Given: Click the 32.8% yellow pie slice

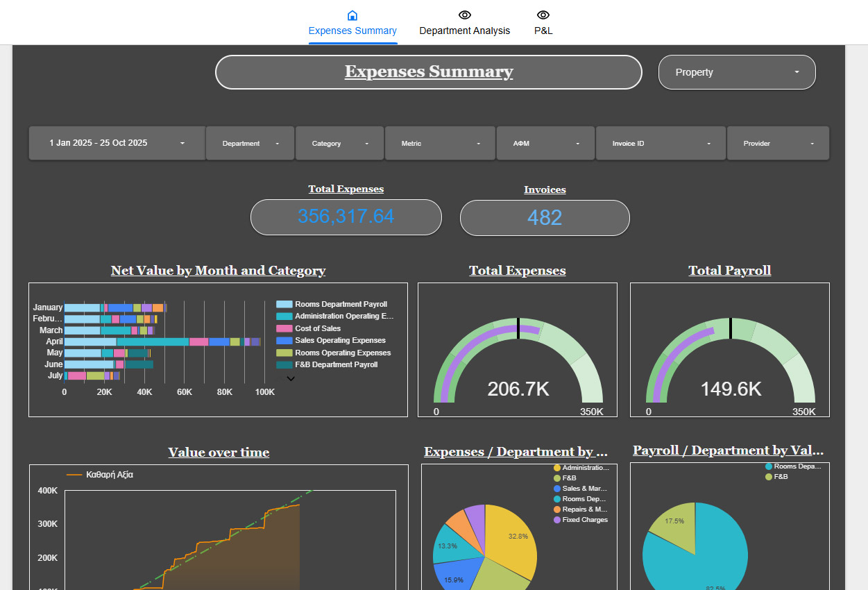Looking at the screenshot, I should [512, 539].
